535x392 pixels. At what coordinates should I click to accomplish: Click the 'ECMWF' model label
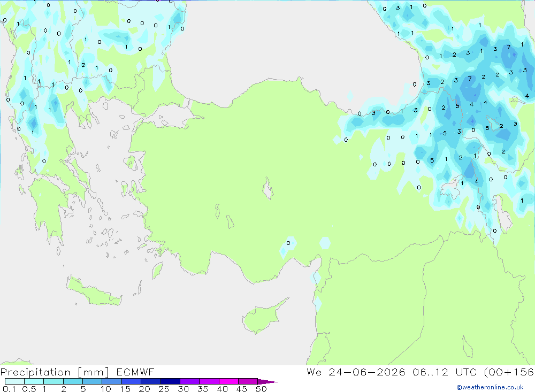click(x=135, y=372)
